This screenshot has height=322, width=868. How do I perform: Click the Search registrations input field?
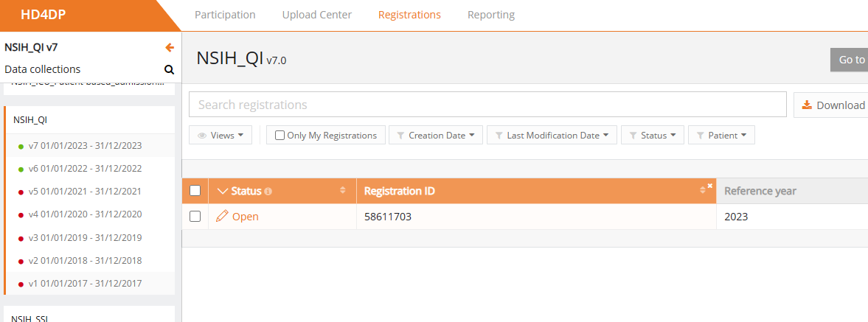point(487,105)
